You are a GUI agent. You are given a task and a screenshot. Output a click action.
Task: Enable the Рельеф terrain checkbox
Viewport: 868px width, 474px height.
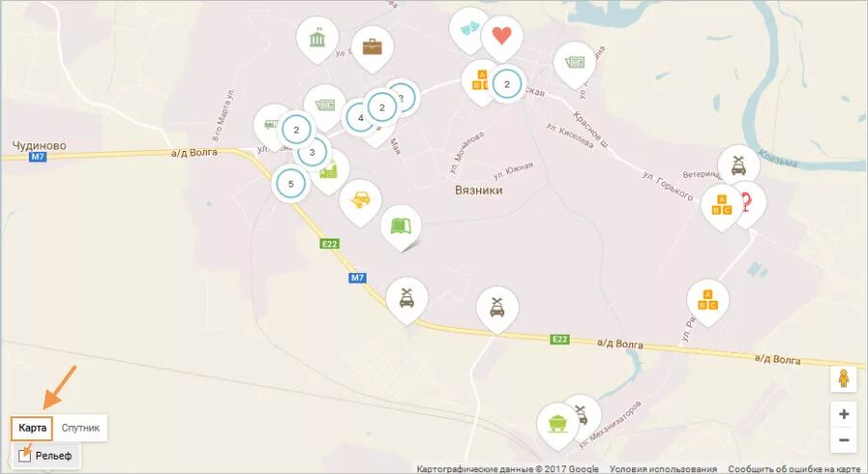(x=24, y=456)
